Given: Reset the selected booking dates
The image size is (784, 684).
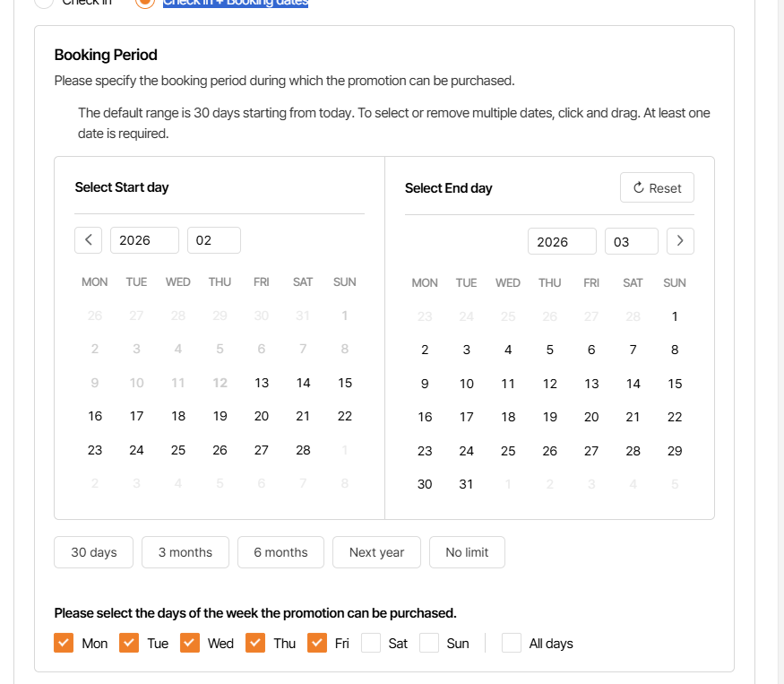Looking at the screenshot, I should point(657,188).
